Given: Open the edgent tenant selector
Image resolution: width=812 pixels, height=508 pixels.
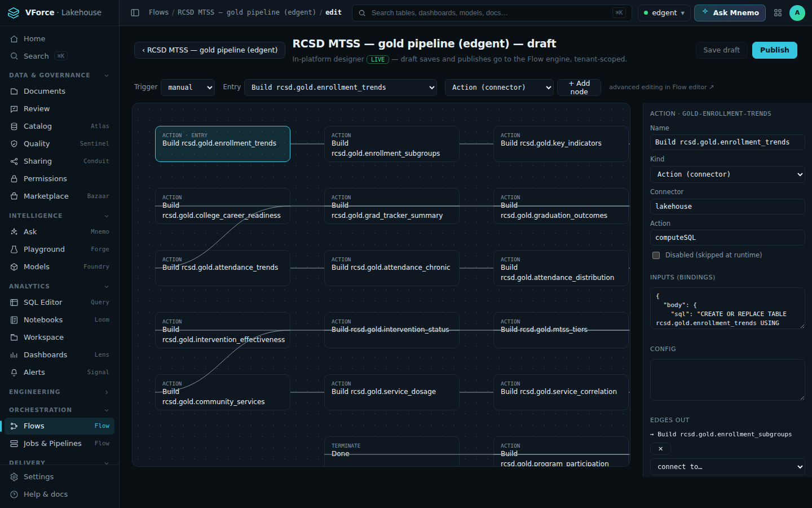Looking at the screenshot, I should click(x=664, y=12).
